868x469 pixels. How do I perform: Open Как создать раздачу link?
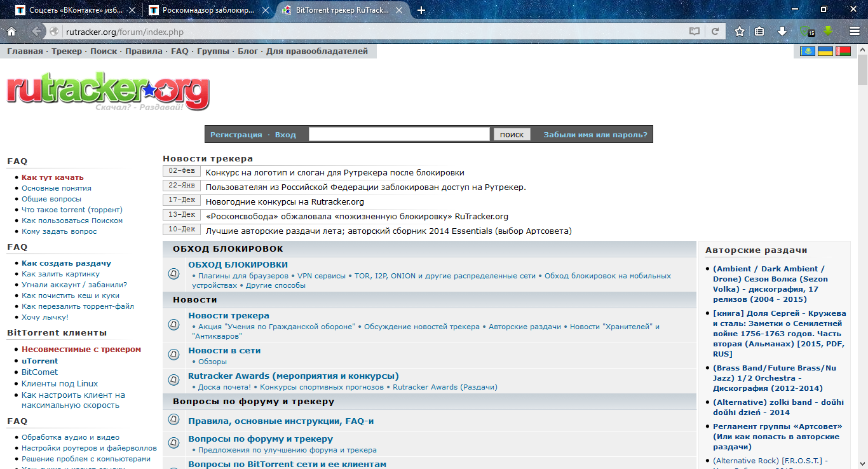[x=66, y=263]
